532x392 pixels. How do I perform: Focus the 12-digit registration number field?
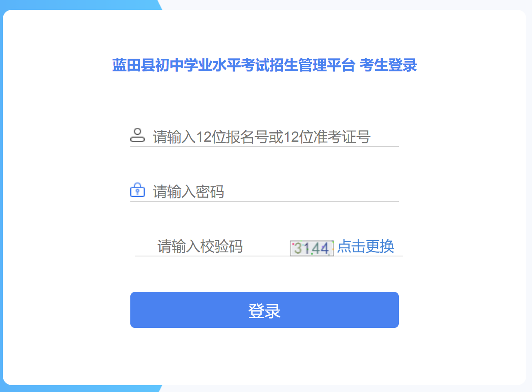[262, 137]
